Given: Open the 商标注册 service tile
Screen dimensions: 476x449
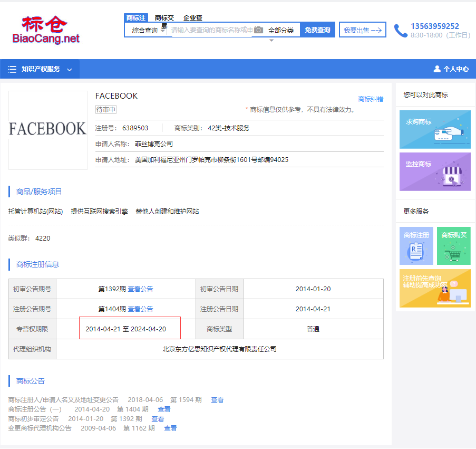Looking at the screenshot, I should (416, 246).
